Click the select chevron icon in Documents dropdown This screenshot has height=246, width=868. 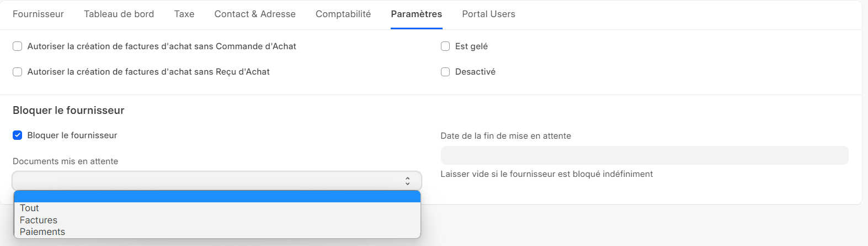coord(407,181)
